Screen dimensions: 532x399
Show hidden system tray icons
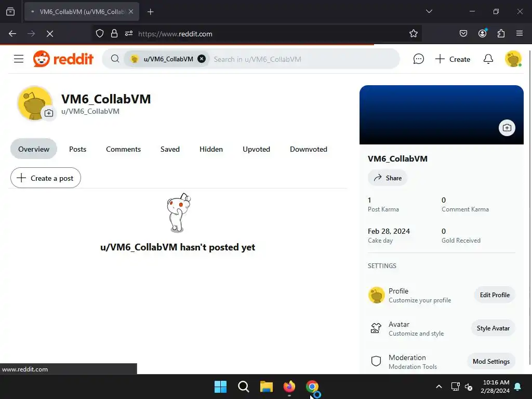pyautogui.click(x=438, y=387)
